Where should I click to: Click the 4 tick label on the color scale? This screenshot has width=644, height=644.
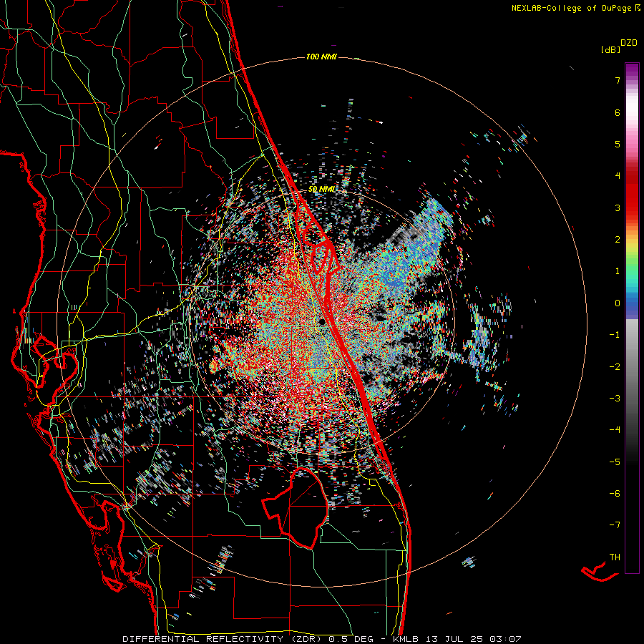(x=618, y=176)
